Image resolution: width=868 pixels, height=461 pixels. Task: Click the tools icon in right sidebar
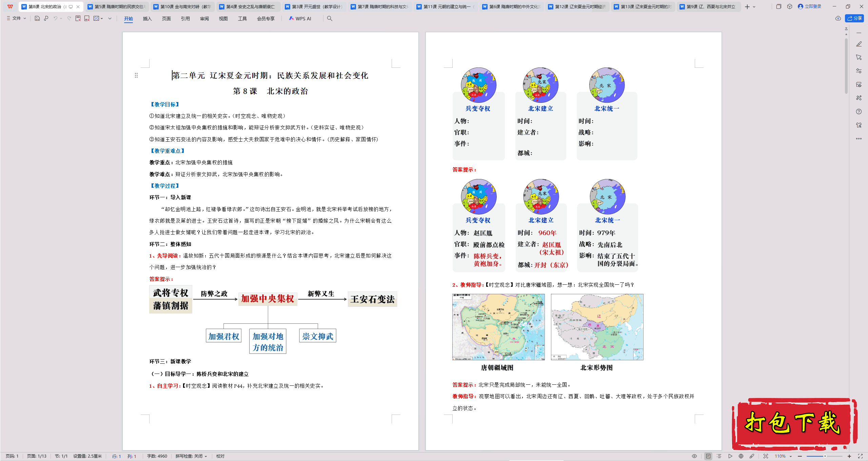tap(859, 98)
